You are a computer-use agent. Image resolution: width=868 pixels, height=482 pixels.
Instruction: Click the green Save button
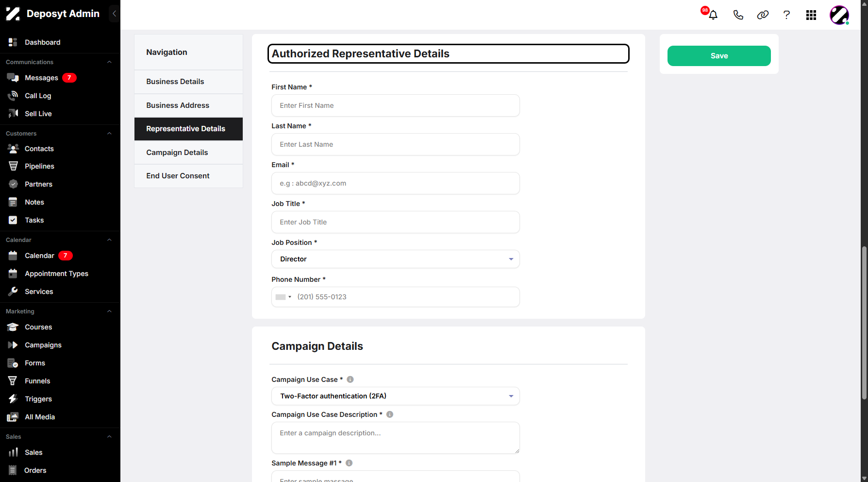[x=719, y=56]
